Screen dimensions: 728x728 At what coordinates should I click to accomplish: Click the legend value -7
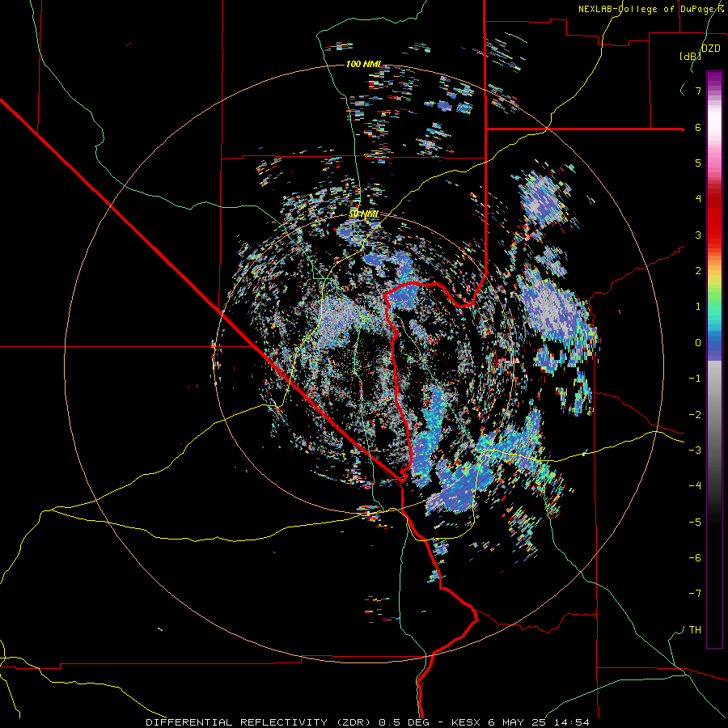695,594
